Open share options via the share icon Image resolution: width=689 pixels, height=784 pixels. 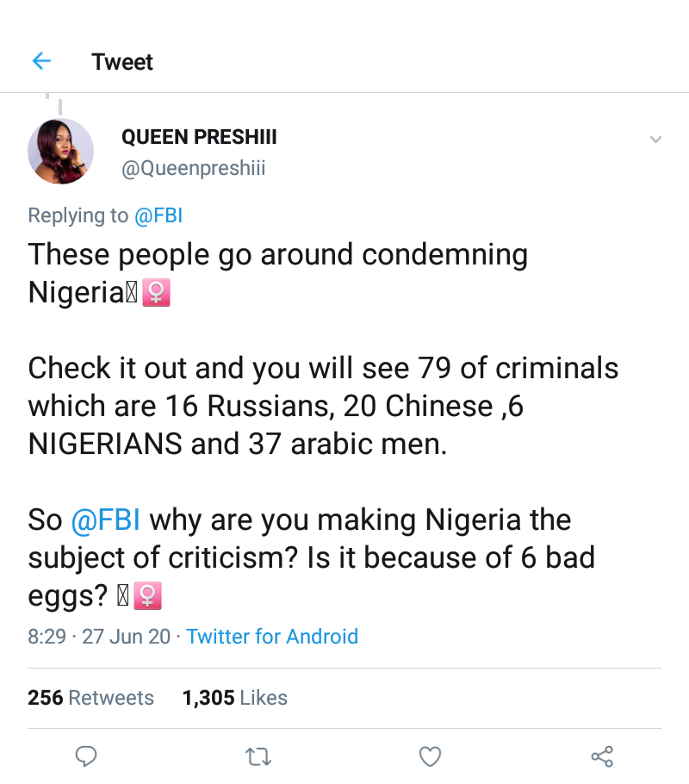[x=602, y=756]
